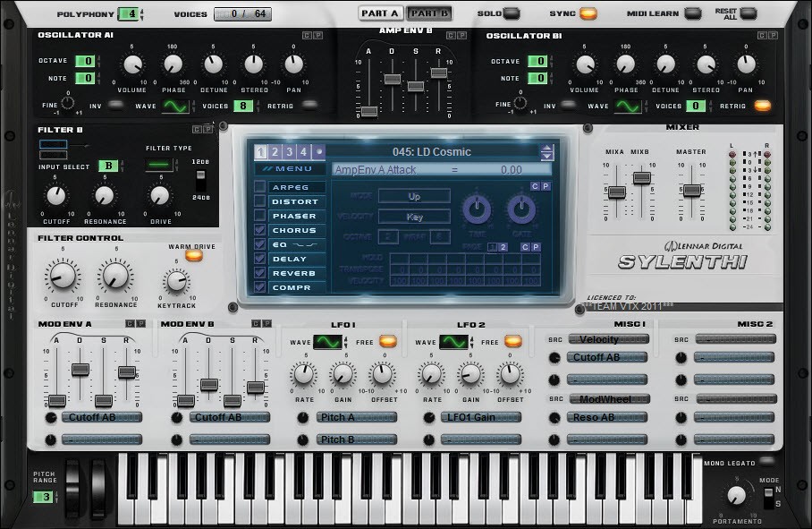Click the Master volume slider
This screenshot has height=529, width=812.
(x=692, y=191)
